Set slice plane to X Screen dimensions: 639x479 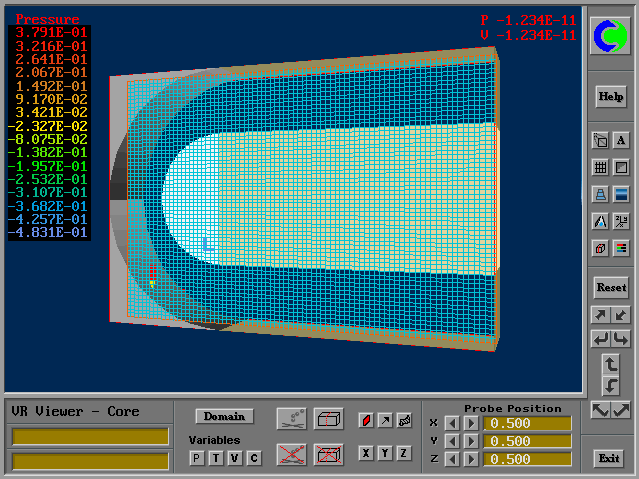[366, 453]
